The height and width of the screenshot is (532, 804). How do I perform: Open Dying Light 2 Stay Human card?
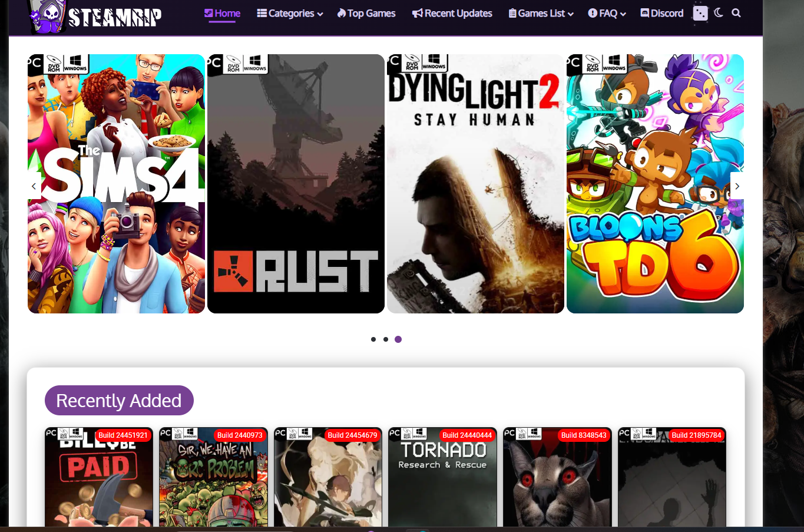tap(475, 184)
